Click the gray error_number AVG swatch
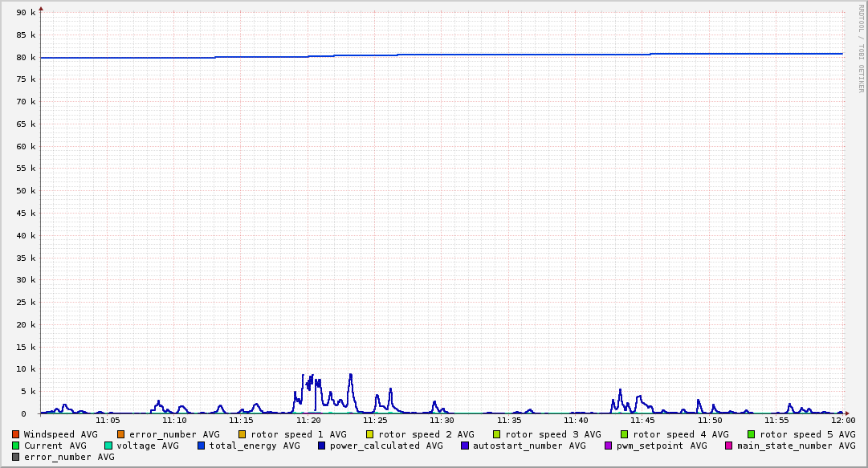 (x=16, y=457)
